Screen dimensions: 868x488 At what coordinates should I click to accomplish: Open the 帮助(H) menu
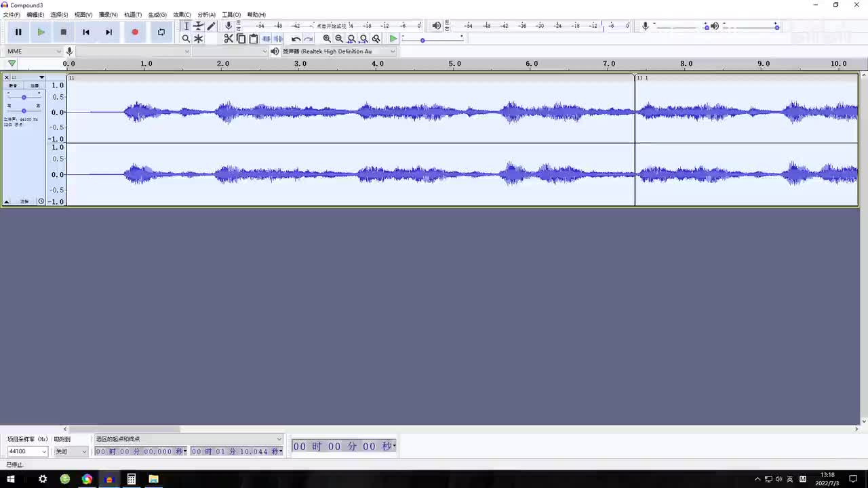click(256, 14)
